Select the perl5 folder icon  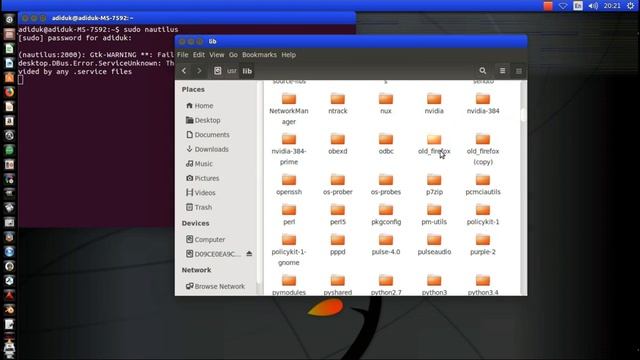pyautogui.click(x=338, y=210)
